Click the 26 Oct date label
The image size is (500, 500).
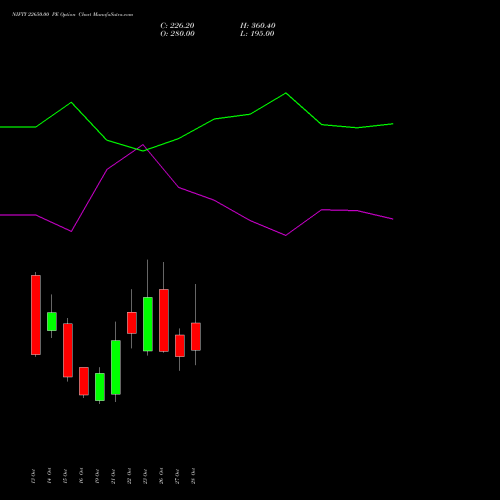pos(161,476)
